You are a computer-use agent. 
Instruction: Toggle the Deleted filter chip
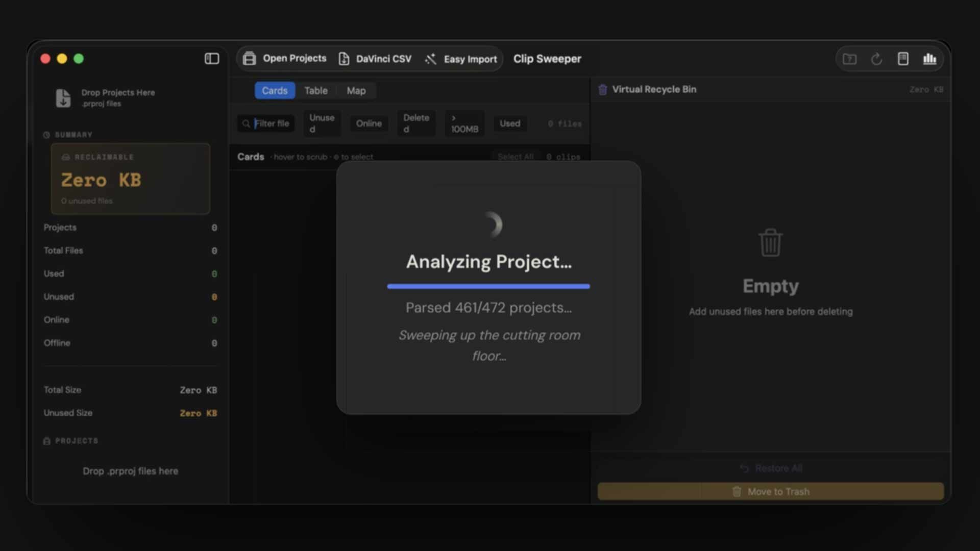click(416, 123)
